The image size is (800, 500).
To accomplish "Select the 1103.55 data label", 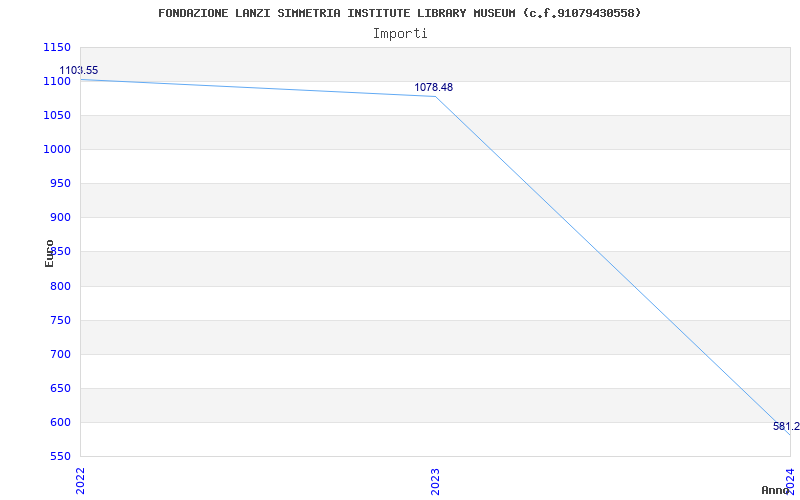I will pyautogui.click(x=79, y=70).
